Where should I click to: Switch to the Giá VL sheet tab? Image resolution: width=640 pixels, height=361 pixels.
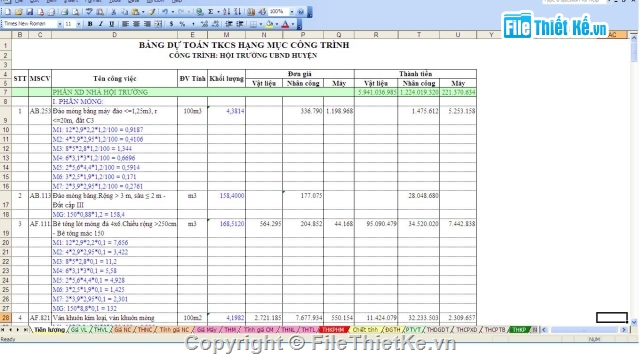coord(79,330)
